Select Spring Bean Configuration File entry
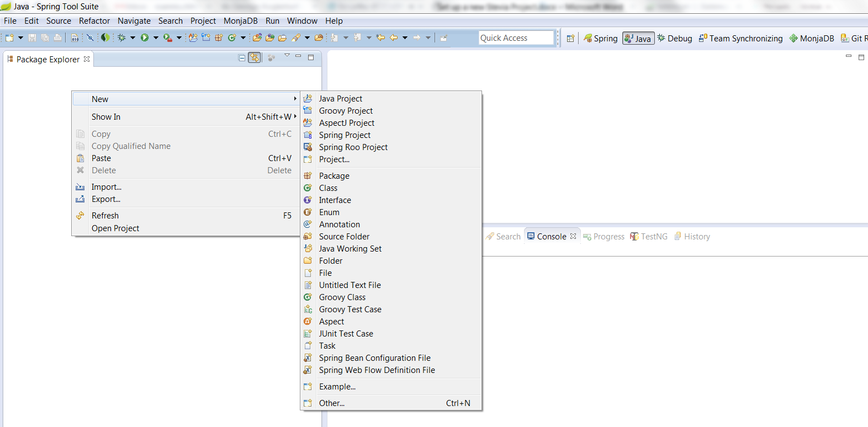The image size is (868, 427). [391, 357]
